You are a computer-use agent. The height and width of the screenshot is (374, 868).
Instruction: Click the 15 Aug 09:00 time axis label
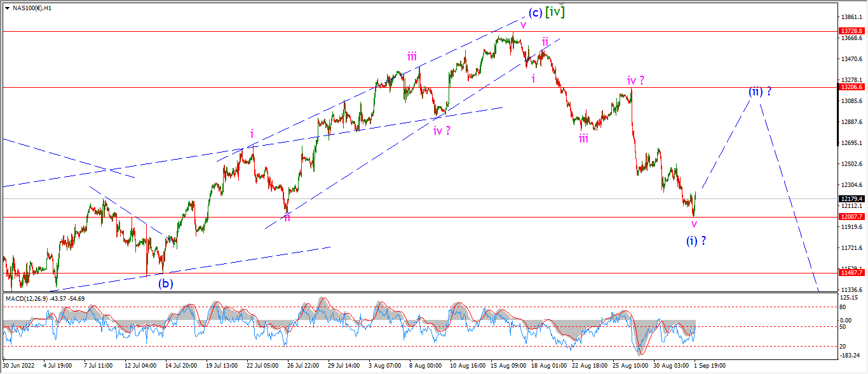click(509, 367)
